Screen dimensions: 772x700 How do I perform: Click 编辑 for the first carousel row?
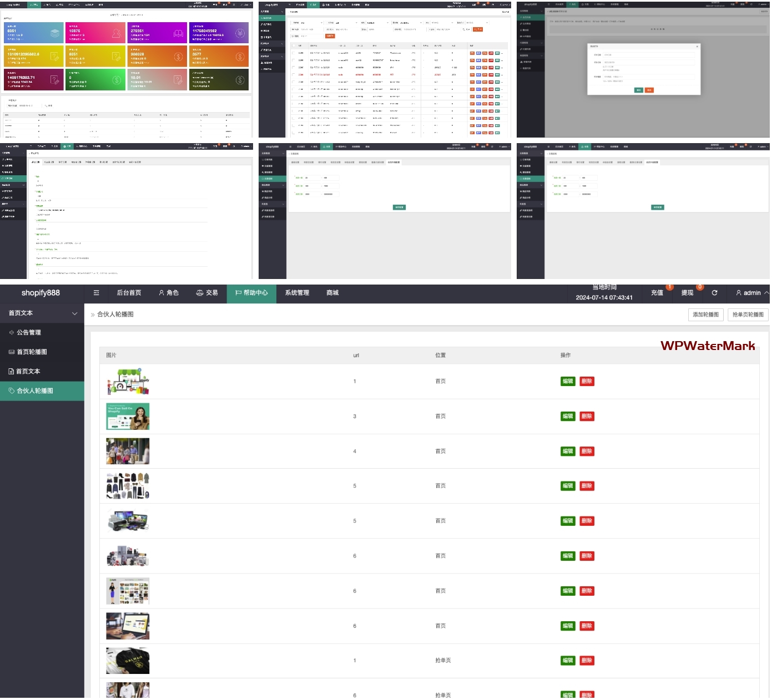(568, 382)
